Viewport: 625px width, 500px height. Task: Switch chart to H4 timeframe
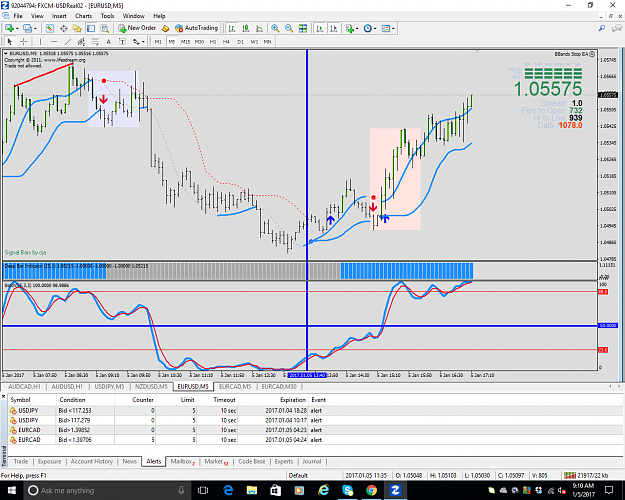pos(226,41)
